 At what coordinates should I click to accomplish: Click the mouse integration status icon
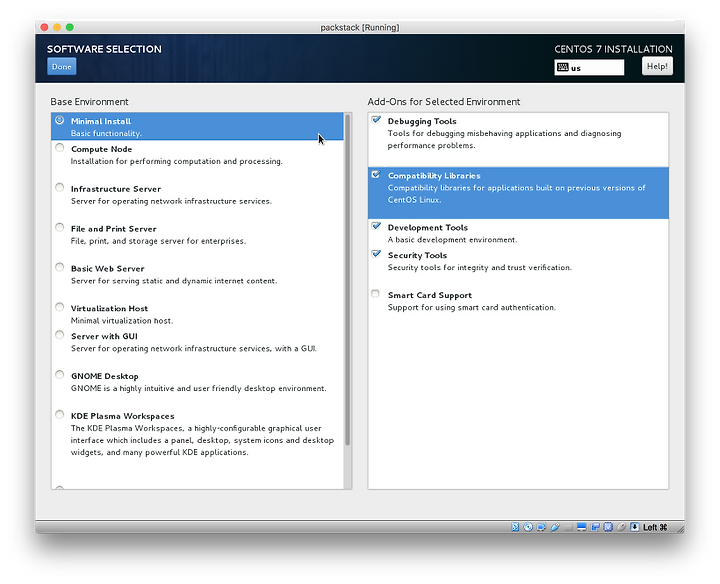pos(621,527)
